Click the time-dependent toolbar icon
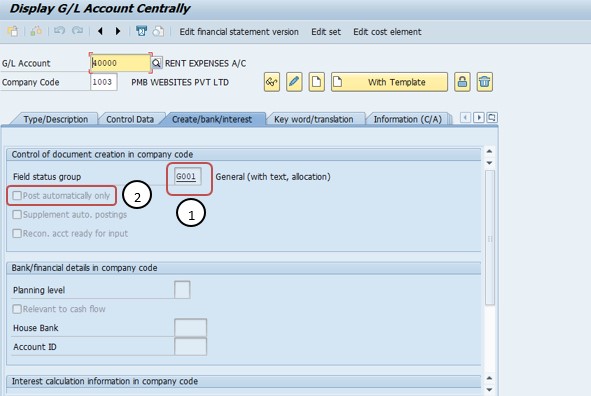Image resolution: width=591 pixels, height=396 pixels. 141,31
